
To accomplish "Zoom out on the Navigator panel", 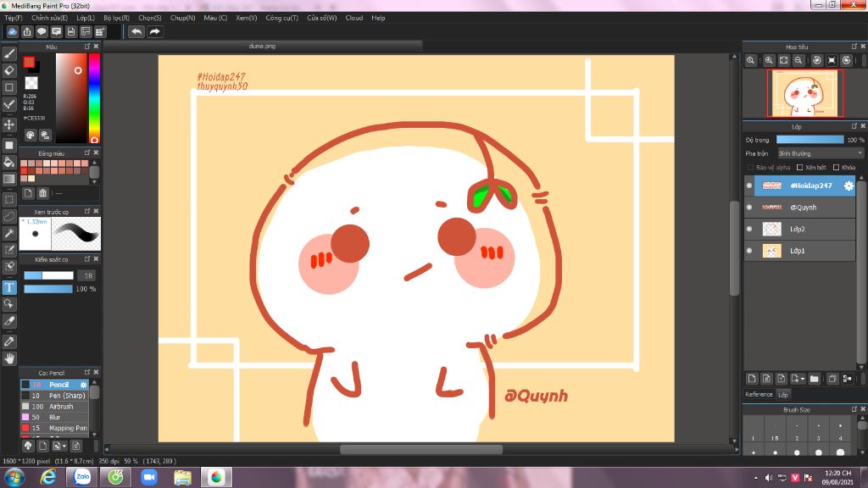I will click(798, 60).
